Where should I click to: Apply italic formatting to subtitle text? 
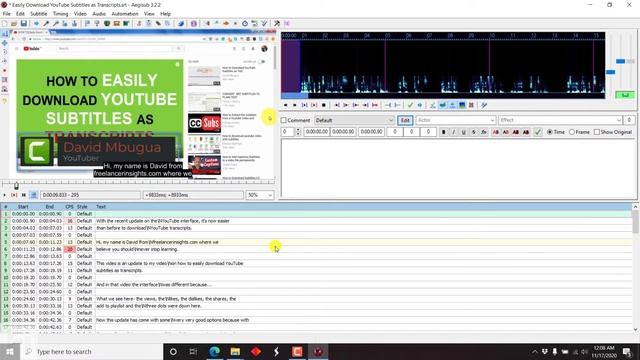(x=453, y=132)
